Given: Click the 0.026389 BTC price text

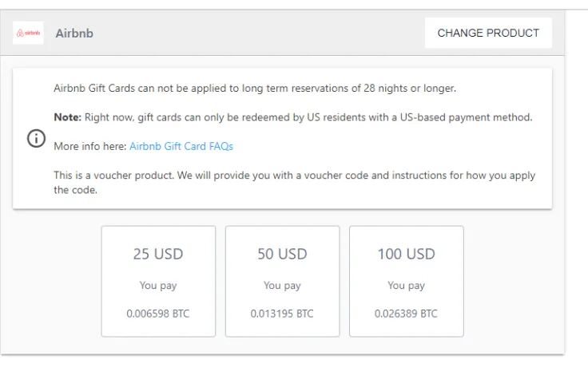Looking at the screenshot, I should click(406, 314).
